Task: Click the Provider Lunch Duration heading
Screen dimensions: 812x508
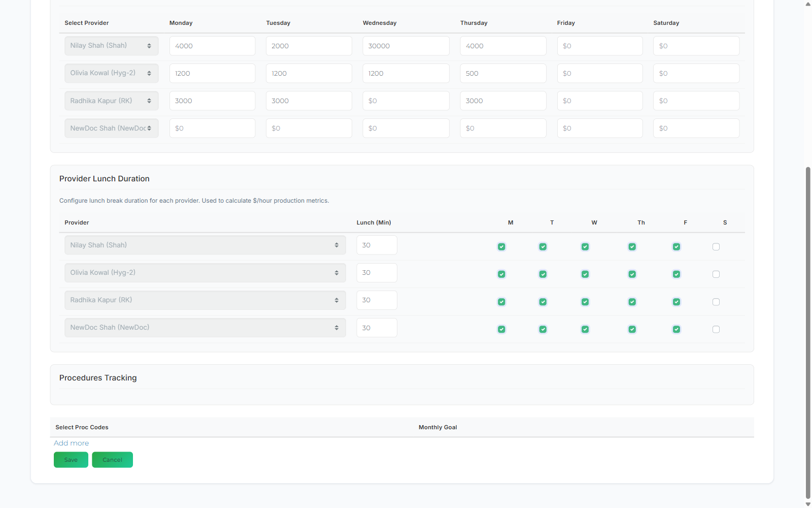Action: pyautogui.click(x=105, y=179)
